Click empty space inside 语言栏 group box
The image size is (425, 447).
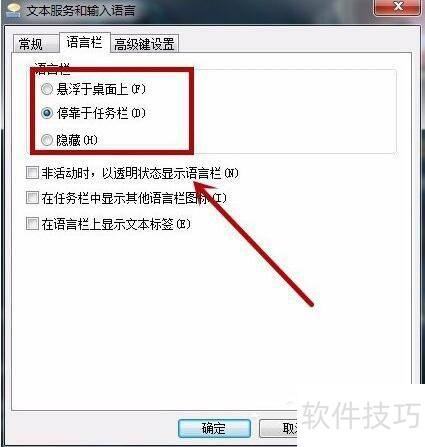(x=293, y=112)
